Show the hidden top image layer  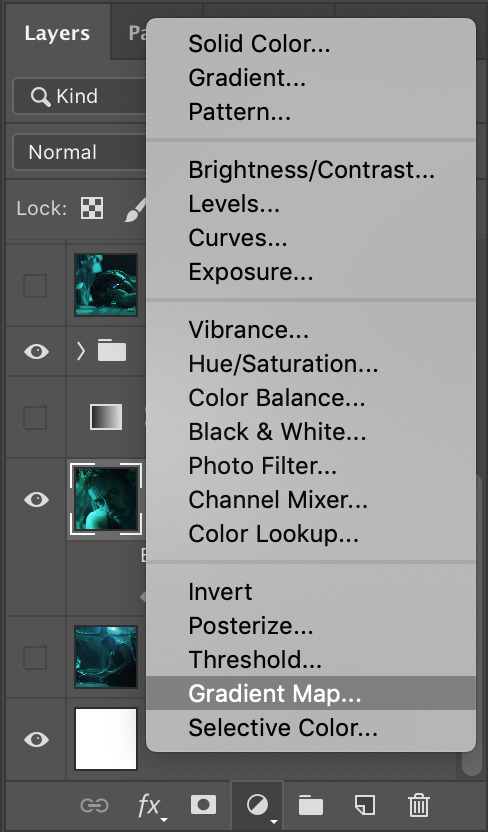35,285
